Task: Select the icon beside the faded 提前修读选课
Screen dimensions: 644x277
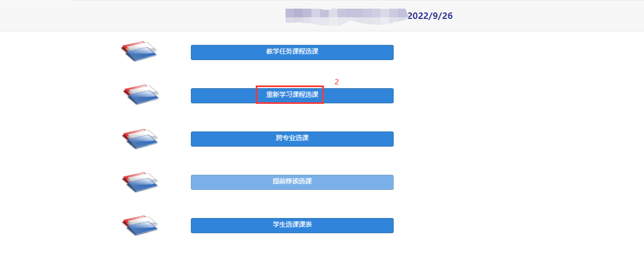Action: [140, 182]
